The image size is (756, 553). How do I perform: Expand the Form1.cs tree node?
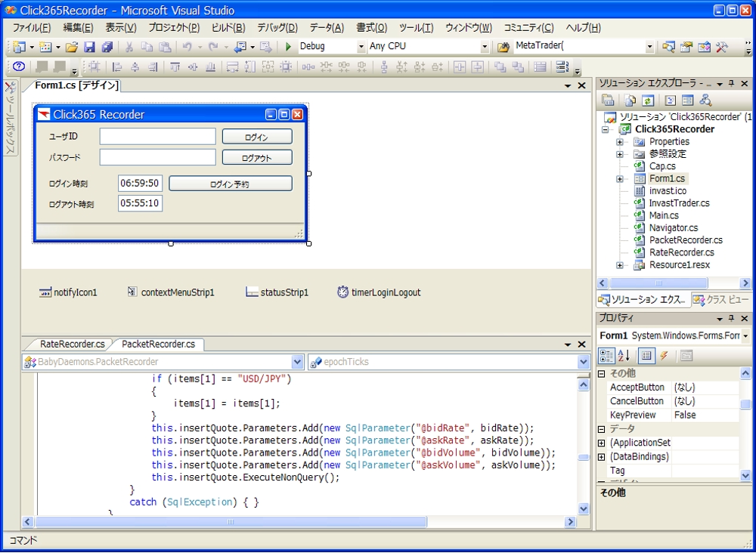[620, 179]
